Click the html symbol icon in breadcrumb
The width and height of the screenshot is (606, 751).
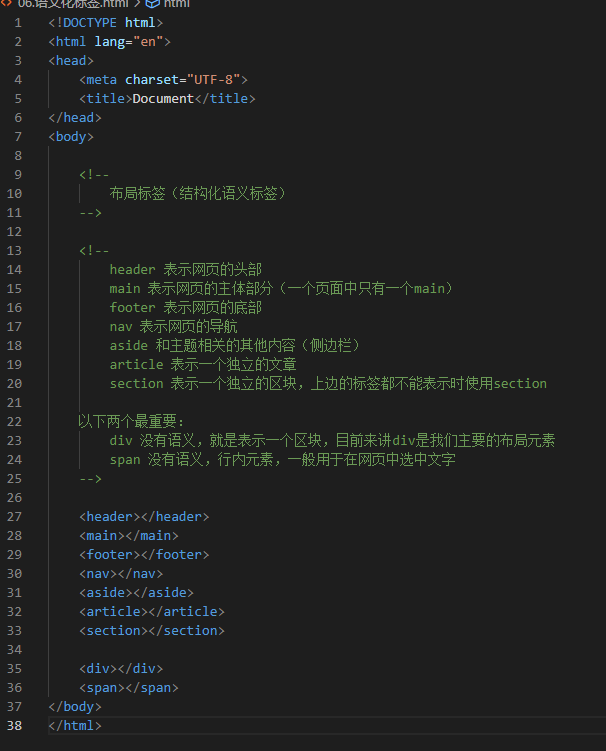(x=152, y=4)
